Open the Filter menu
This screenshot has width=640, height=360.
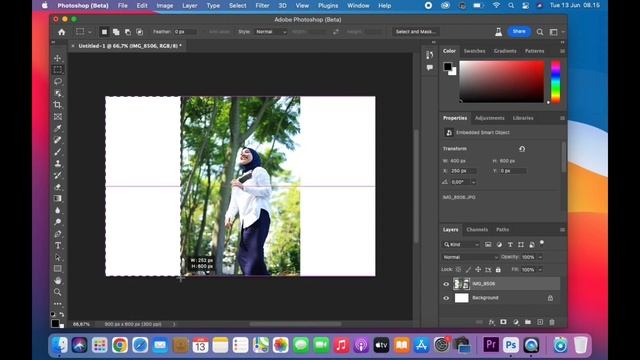262,6
